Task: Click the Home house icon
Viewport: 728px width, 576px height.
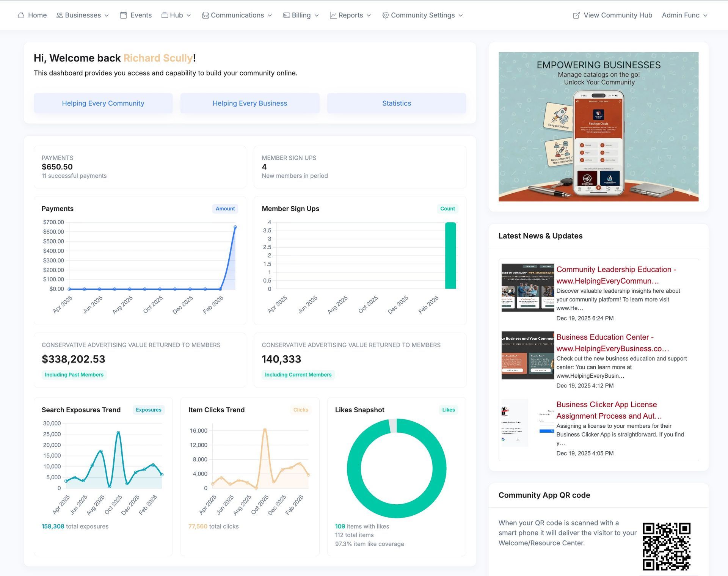Action: (x=22, y=15)
